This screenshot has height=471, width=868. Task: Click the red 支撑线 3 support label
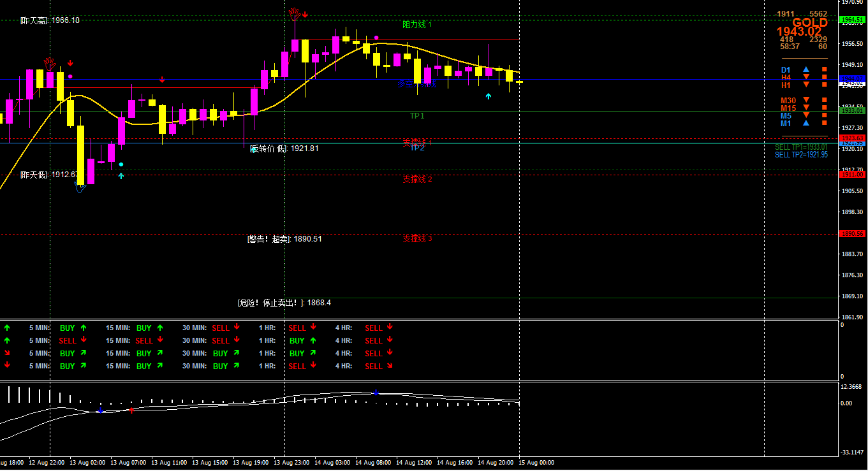417,238
